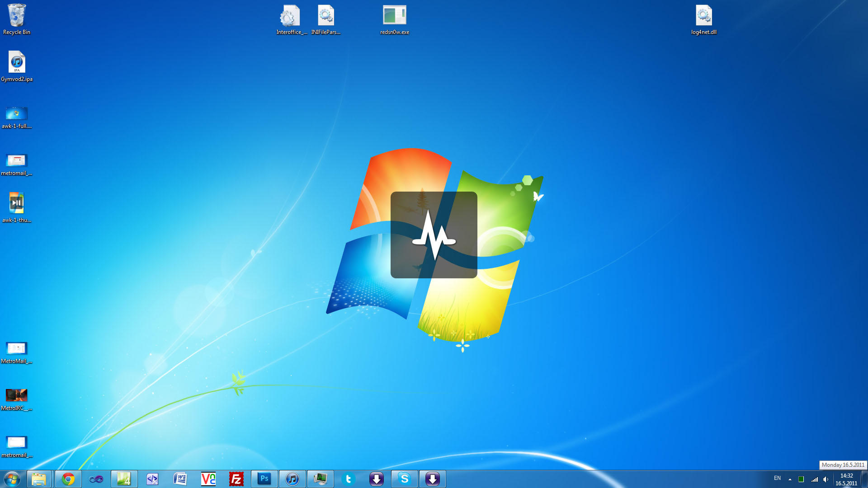The height and width of the screenshot is (488, 868).
Task: Click the network signal tray icon
Action: [x=814, y=479]
